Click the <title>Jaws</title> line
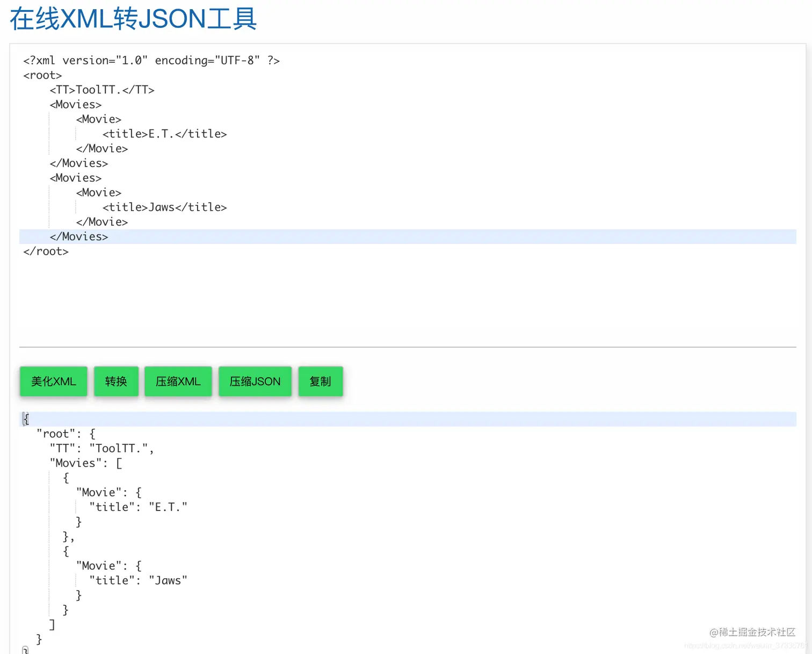Viewport: 812px width, 654px height. (x=165, y=207)
